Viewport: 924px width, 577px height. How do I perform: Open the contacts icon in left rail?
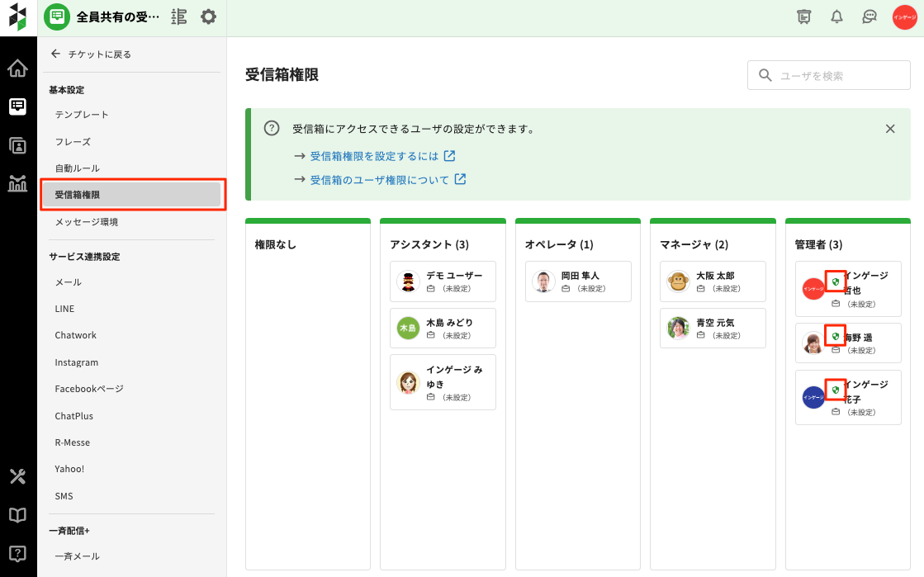click(x=17, y=145)
